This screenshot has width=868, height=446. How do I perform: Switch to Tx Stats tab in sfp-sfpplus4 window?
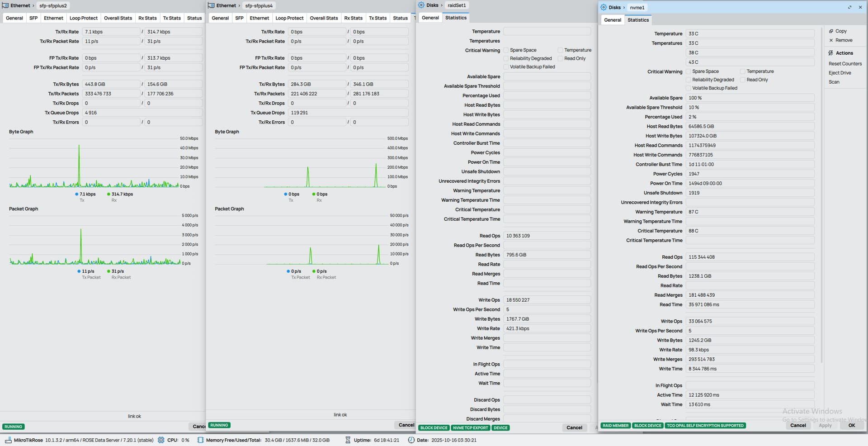click(377, 18)
